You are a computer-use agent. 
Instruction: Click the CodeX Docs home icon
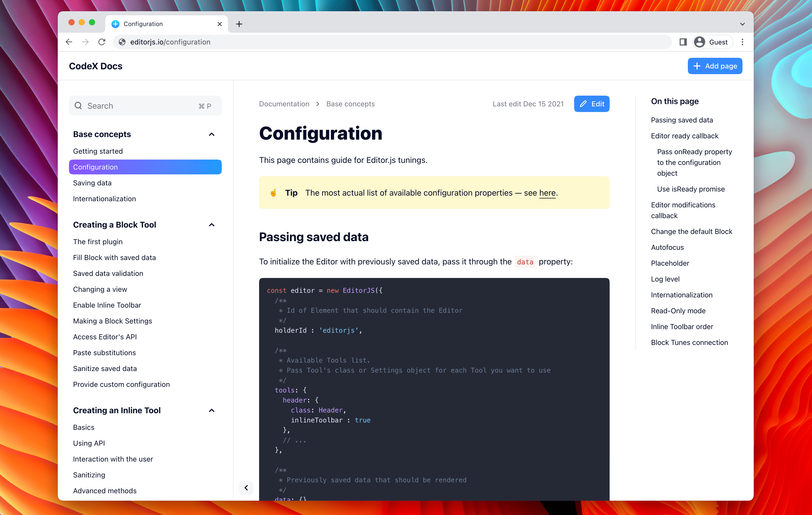pyautogui.click(x=97, y=66)
